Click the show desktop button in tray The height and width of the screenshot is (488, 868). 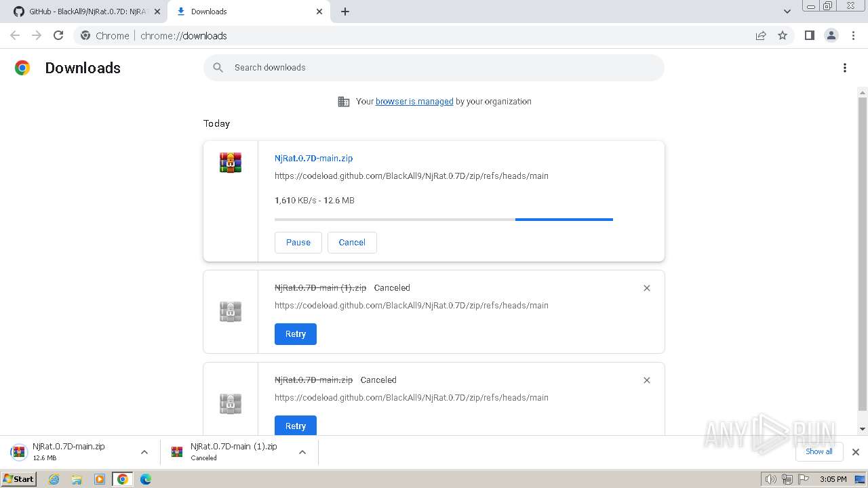pyautogui.click(x=860, y=479)
